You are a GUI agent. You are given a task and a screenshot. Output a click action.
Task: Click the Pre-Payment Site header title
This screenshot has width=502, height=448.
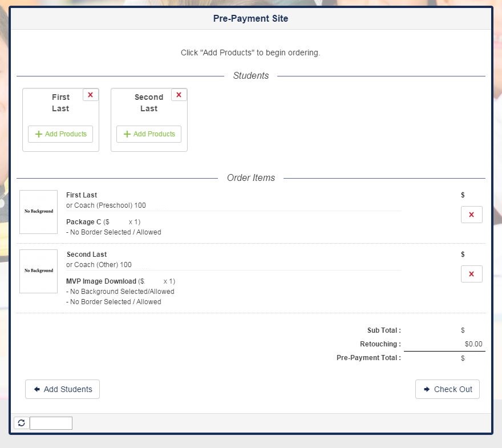(x=250, y=18)
